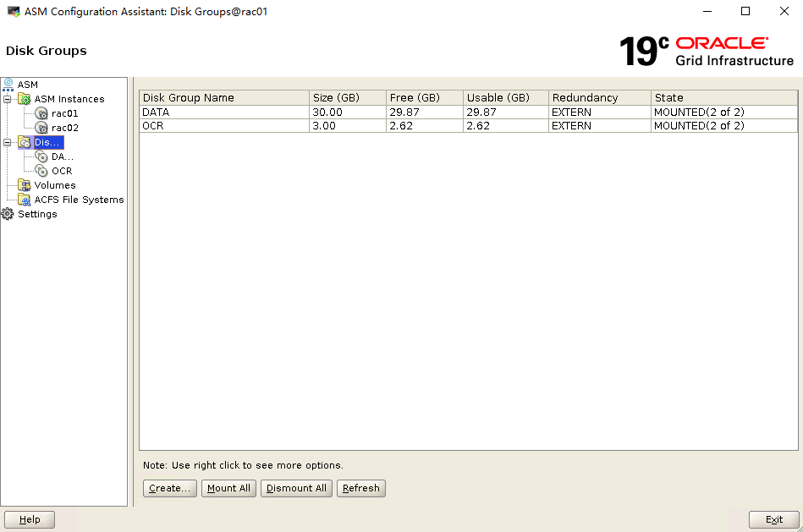The width and height of the screenshot is (803, 532).
Task: Sort by Disk Group Name column header
Action: [x=224, y=98]
